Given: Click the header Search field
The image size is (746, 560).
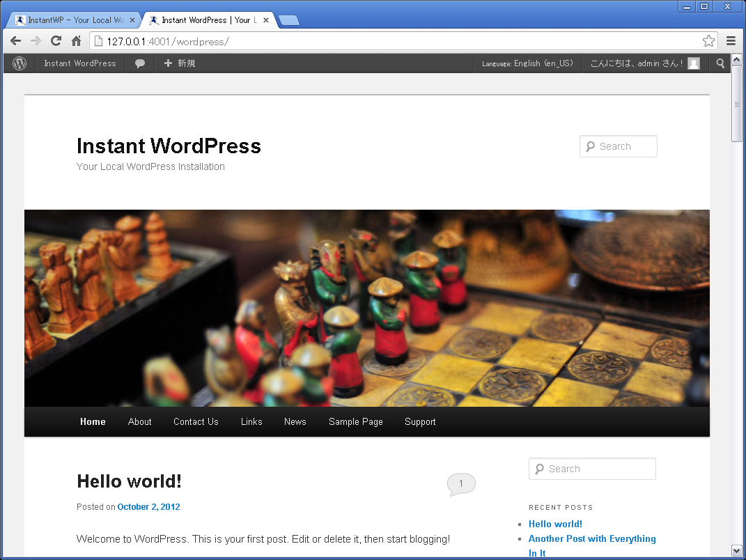Looking at the screenshot, I should [x=618, y=146].
